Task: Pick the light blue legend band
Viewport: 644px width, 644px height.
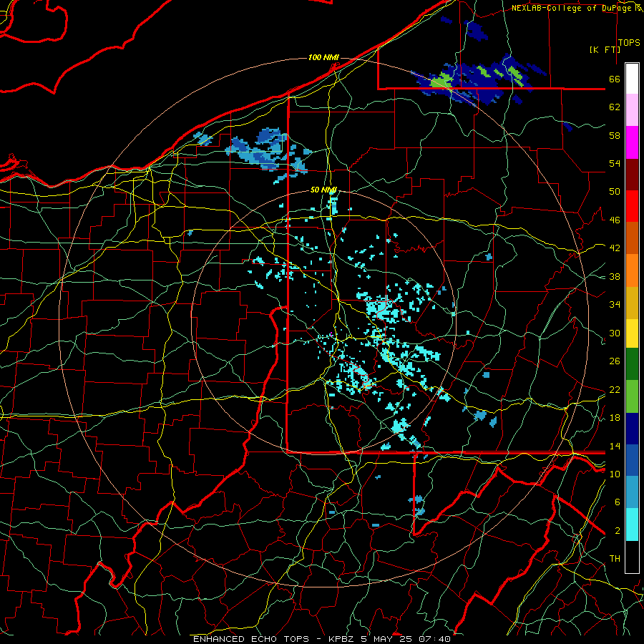Action: point(632,492)
